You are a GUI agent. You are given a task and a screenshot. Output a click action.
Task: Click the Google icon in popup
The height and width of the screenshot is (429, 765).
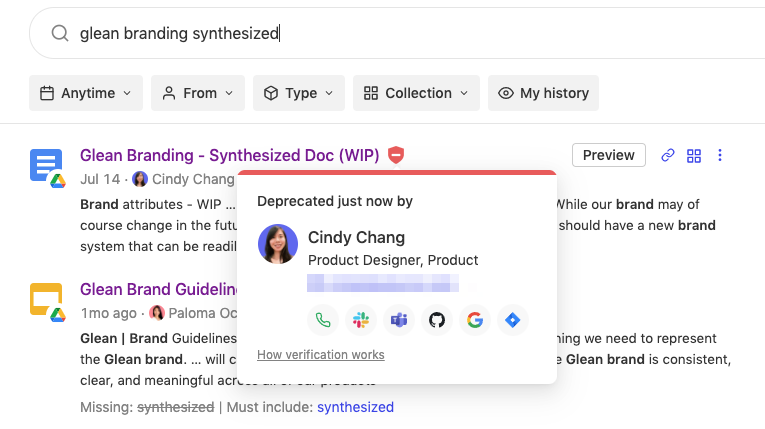(475, 320)
